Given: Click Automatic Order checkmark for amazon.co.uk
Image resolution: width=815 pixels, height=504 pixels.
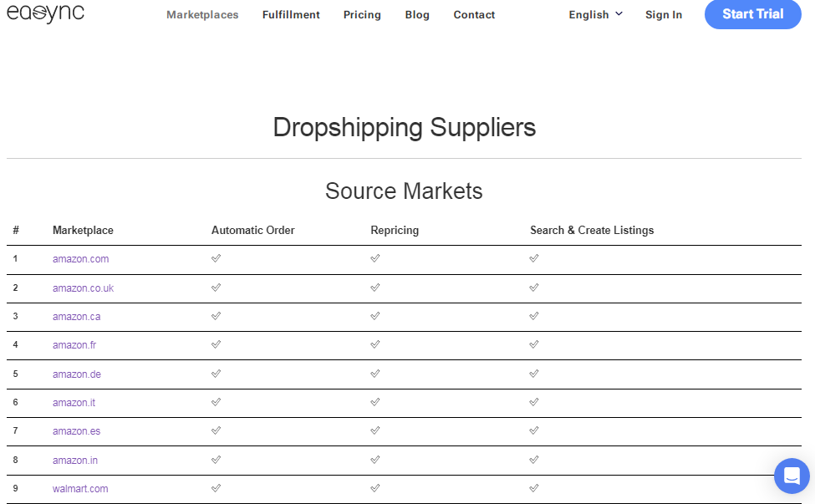Looking at the screenshot, I should pyautogui.click(x=216, y=288).
